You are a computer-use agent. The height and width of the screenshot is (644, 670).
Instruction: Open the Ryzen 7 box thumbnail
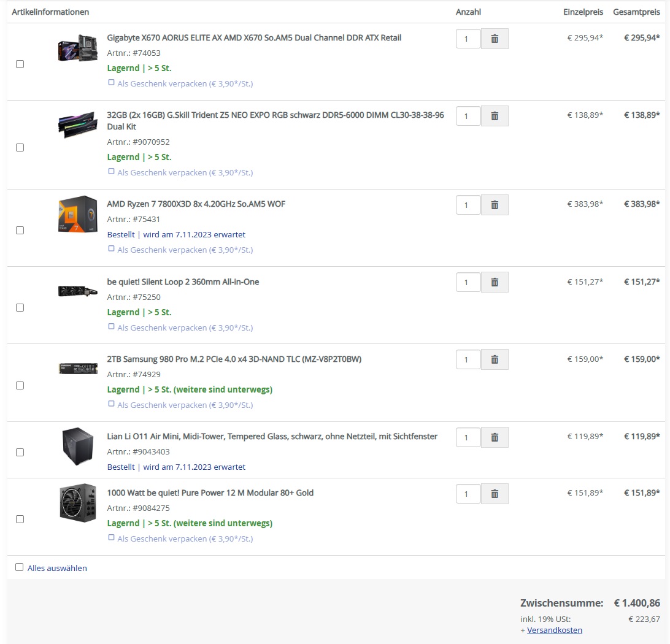78,214
